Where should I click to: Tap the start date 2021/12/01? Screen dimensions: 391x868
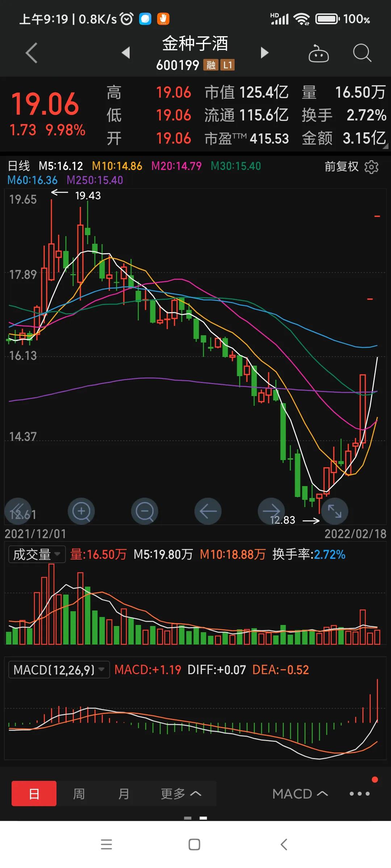[x=35, y=534]
